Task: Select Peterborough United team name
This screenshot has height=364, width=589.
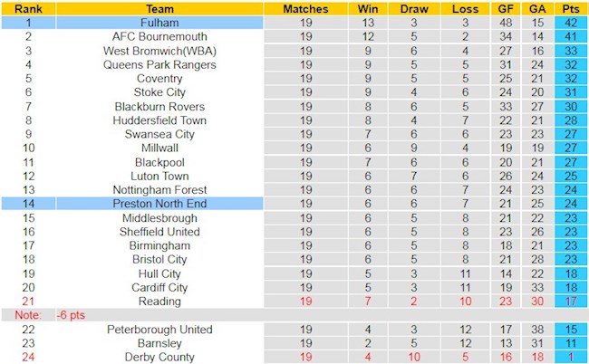Action: 159,330
